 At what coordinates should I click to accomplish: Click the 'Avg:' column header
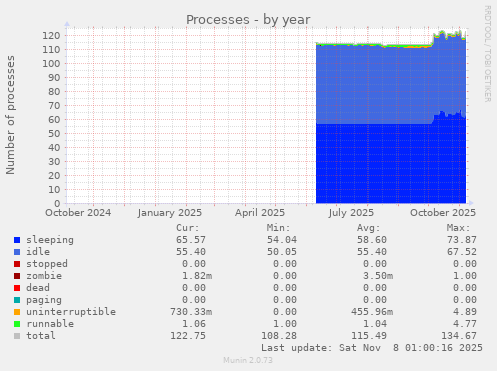[369, 228]
